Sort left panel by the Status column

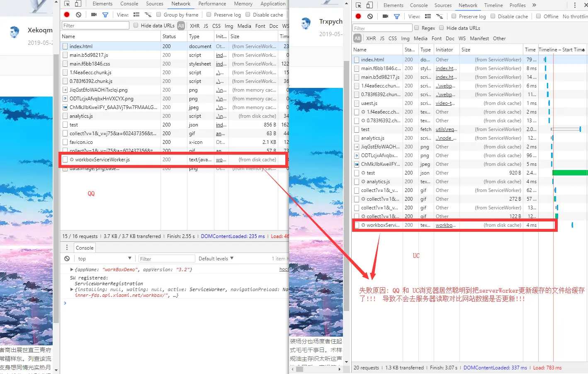[x=174, y=36]
